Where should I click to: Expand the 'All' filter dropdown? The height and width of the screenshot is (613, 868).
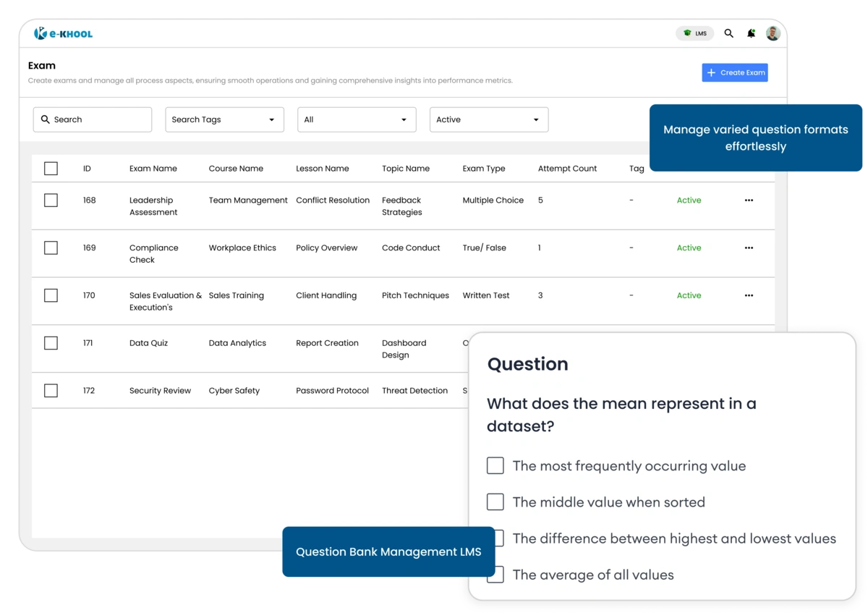pos(357,119)
